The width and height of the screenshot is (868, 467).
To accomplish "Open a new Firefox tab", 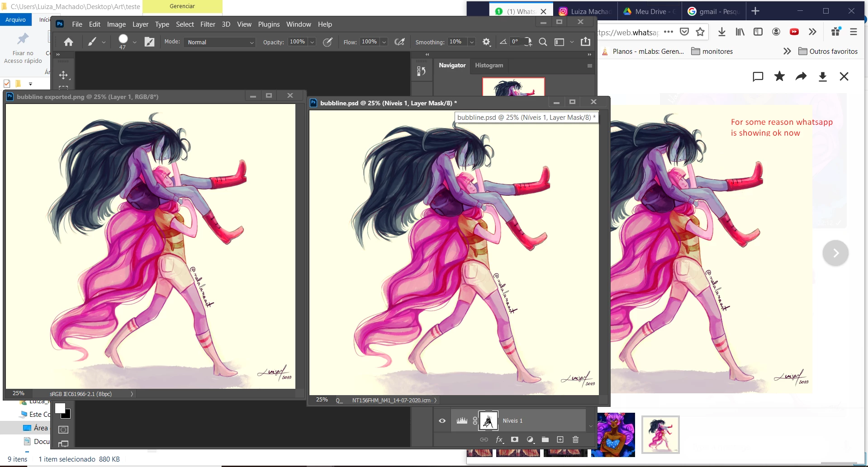I will click(755, 11).
